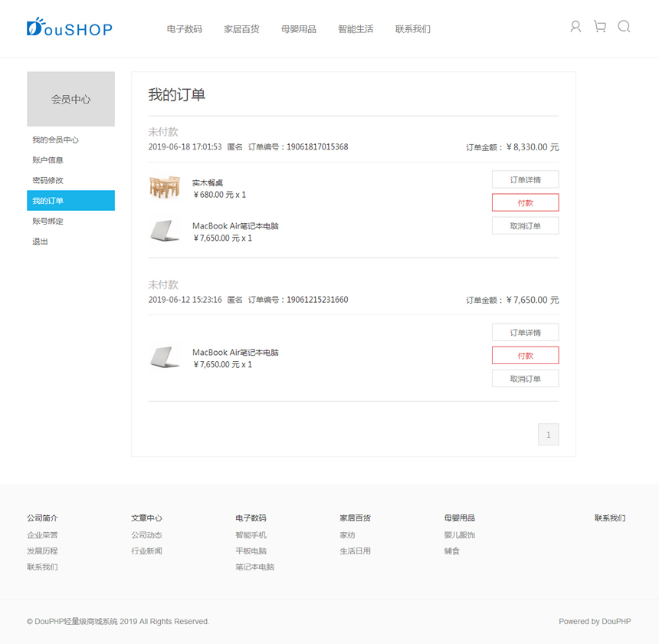Open the 实木餐桌 product name link
659x644 pixels.
tap(208, 182)
